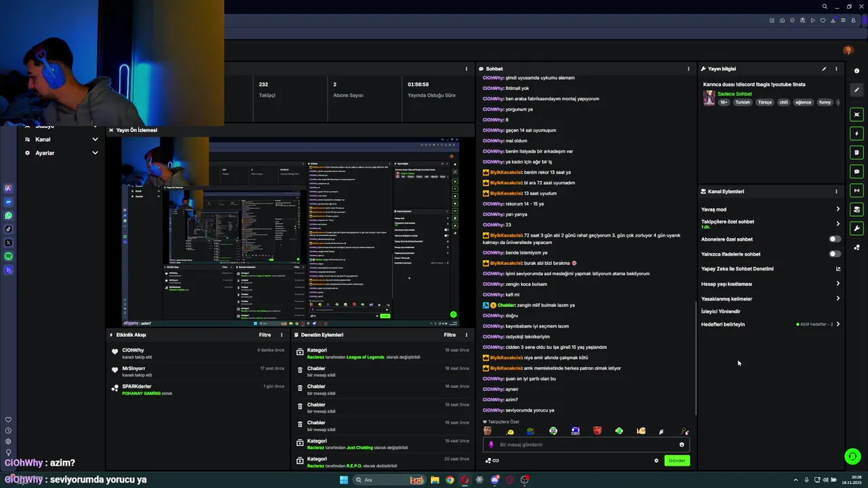Open Denetim Eylemleri three-dot menu

tap(466, 335)
